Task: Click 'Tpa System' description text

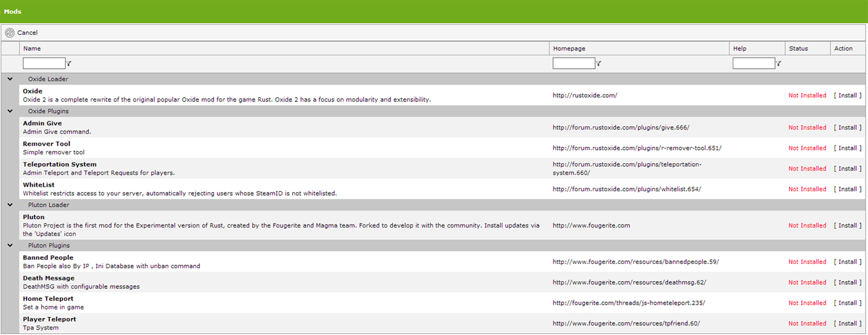Action: 41,328
